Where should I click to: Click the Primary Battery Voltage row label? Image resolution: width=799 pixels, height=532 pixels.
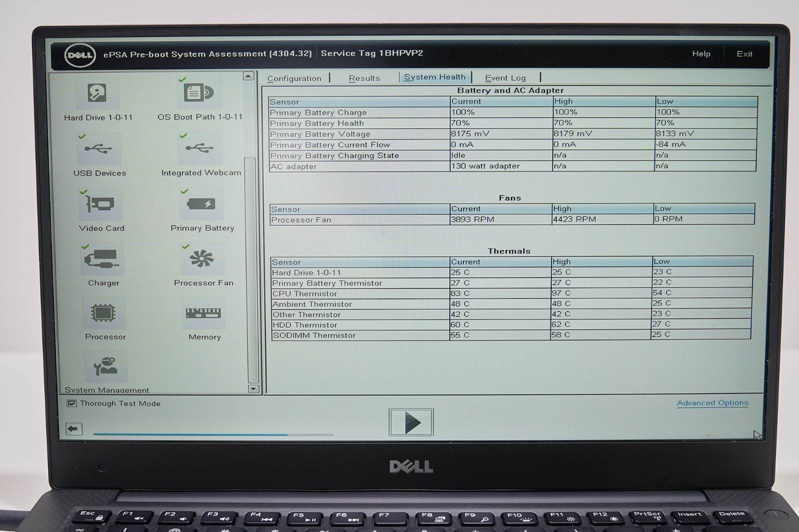coord(320,134)
